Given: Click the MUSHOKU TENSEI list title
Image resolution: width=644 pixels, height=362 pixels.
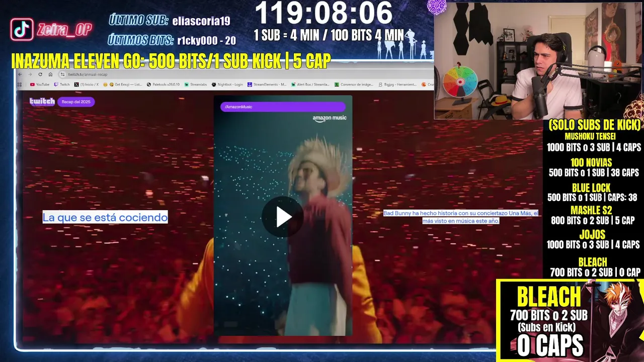Looking at the screenshot, I should tap(590, 136).
